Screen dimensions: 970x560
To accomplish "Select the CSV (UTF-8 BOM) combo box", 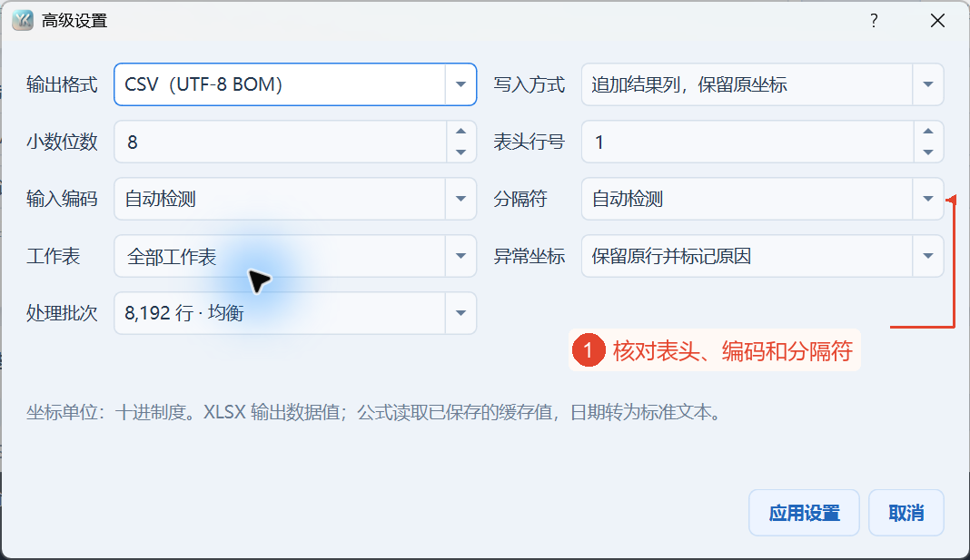I will click(295, 84).
